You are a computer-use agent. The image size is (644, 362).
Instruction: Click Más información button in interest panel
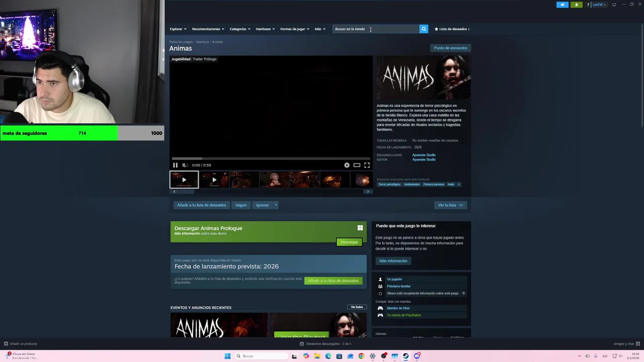pyautogui.click(x=393, y=260)
